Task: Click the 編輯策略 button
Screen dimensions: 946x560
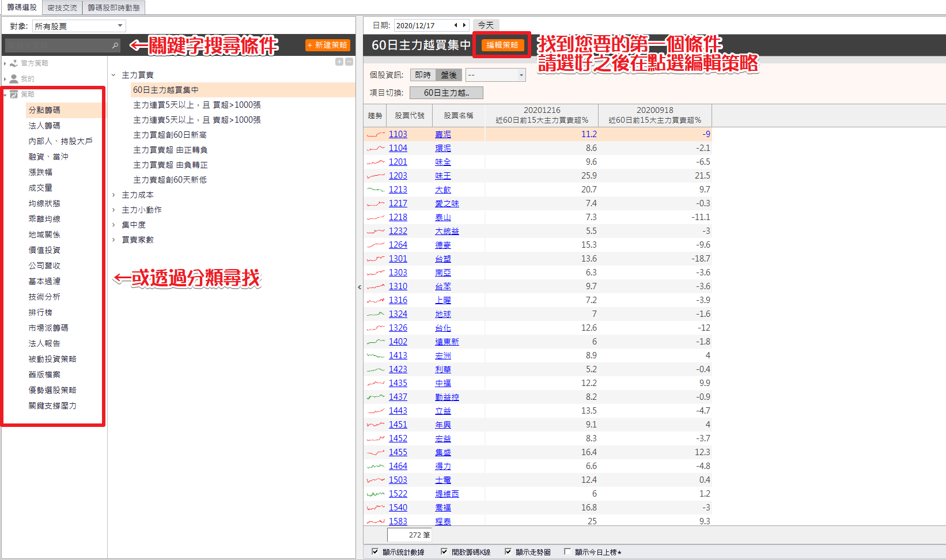Action: point(502,45)
